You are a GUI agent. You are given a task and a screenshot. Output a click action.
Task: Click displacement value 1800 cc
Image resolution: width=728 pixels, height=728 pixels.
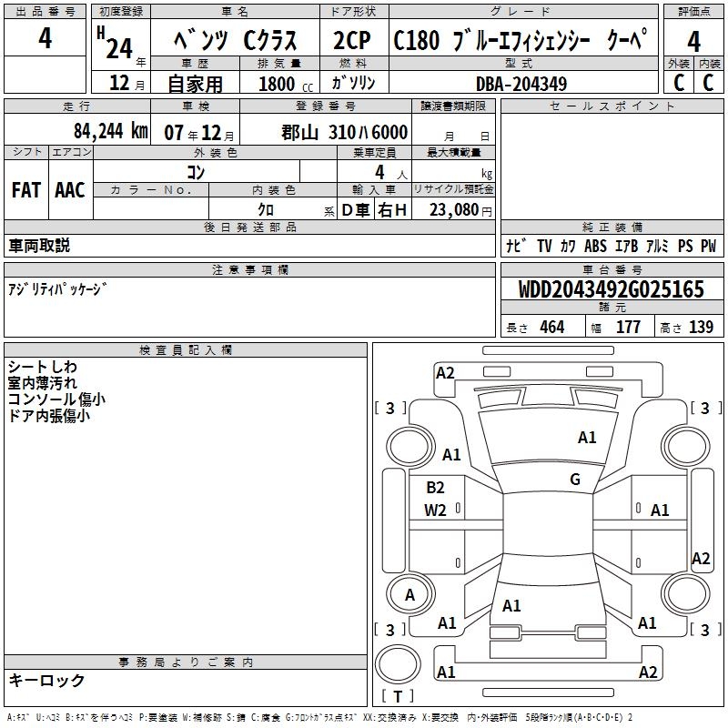coord(286,84)
